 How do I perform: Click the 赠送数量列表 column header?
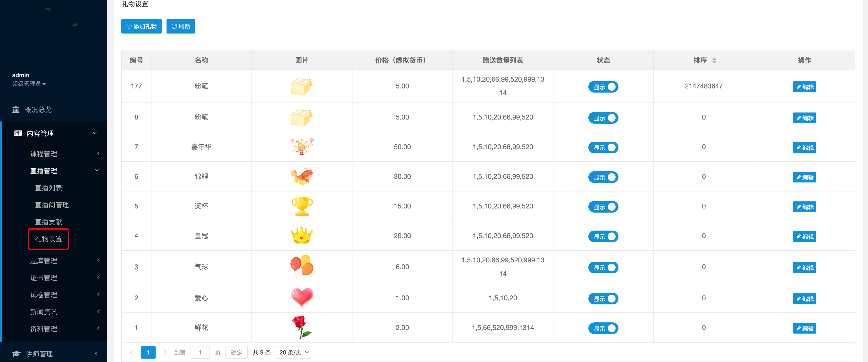tap(503, 60)
